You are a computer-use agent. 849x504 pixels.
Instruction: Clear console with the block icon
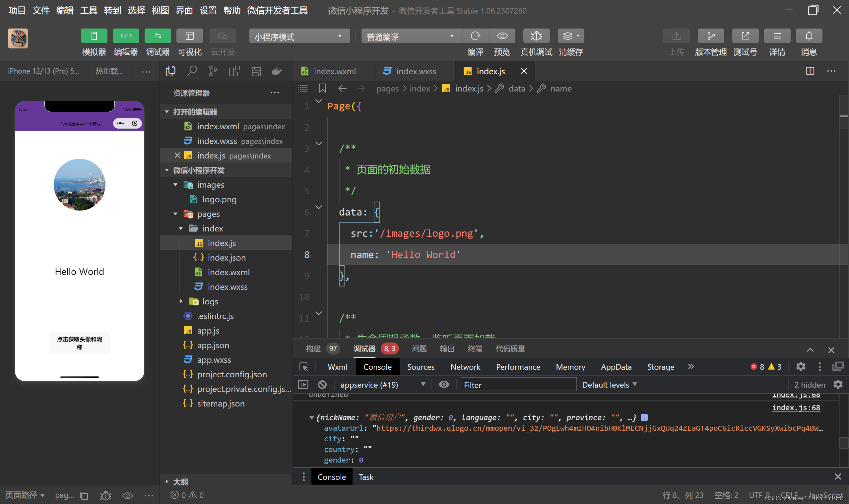click(322, 384)
